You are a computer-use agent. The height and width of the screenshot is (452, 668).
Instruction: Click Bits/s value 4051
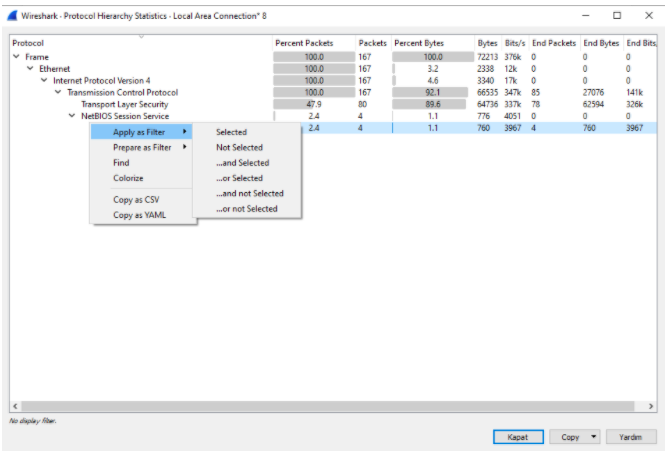pos(513,116)
